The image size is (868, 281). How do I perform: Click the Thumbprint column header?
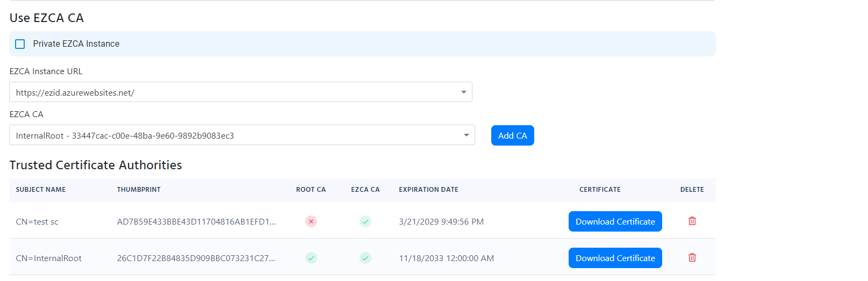(x=139, y=190)
